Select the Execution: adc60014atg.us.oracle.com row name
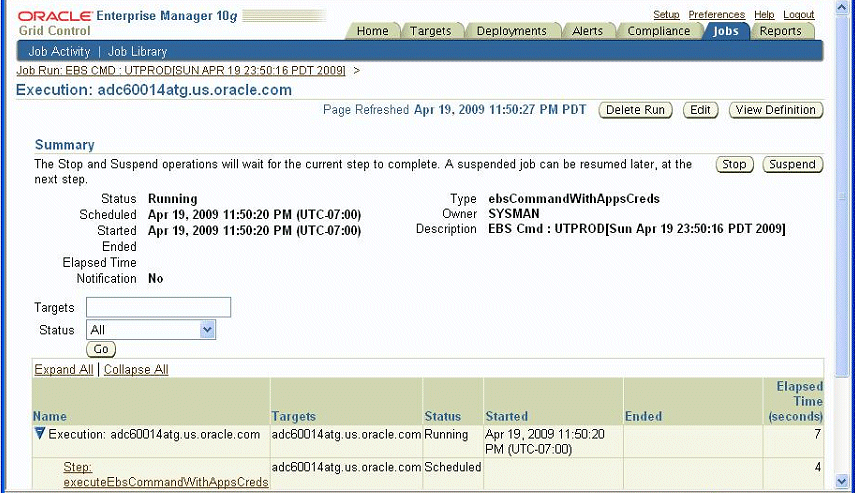This screenshot has height=493, width=855. (x=154, y=434)
